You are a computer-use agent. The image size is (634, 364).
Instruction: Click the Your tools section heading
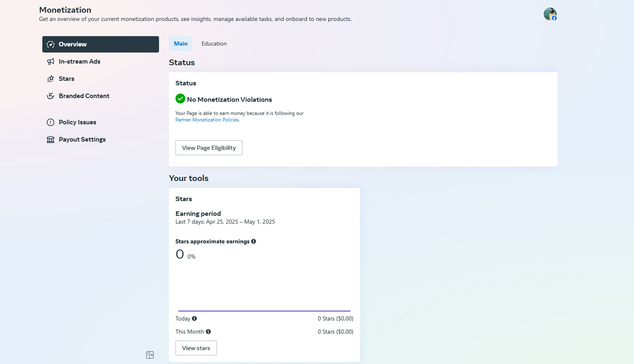point(189,178)
